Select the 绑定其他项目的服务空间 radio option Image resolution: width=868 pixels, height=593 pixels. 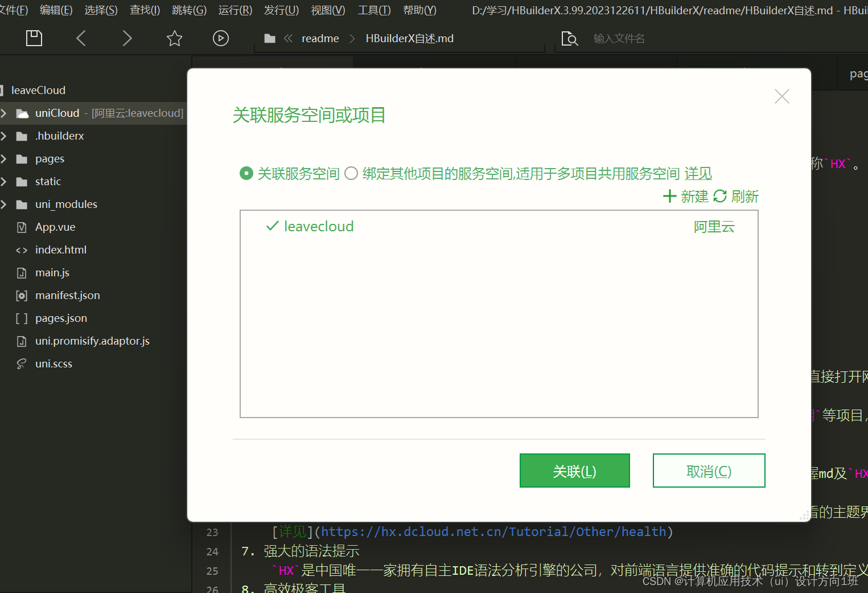(x=351, y=173)
